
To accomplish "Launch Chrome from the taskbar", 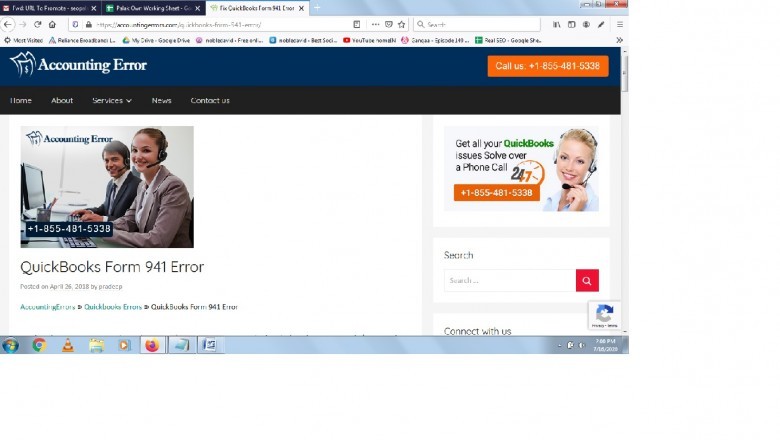I will (39, 345).
